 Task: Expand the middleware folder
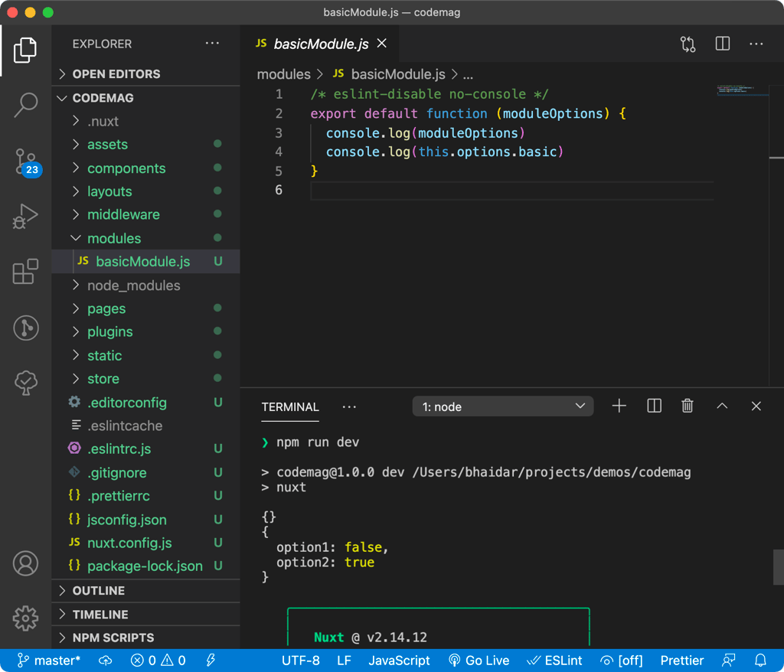point(145,214)
